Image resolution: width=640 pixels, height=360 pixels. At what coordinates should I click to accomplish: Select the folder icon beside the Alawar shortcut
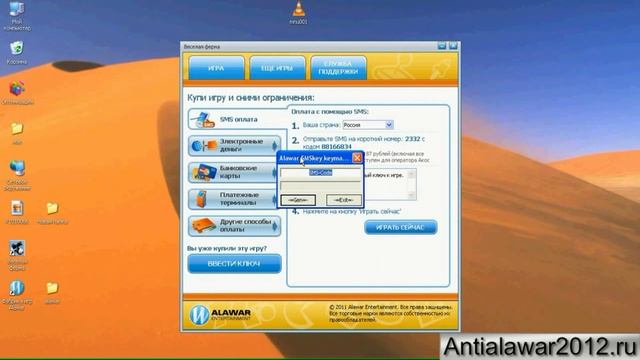click(52, 288)
